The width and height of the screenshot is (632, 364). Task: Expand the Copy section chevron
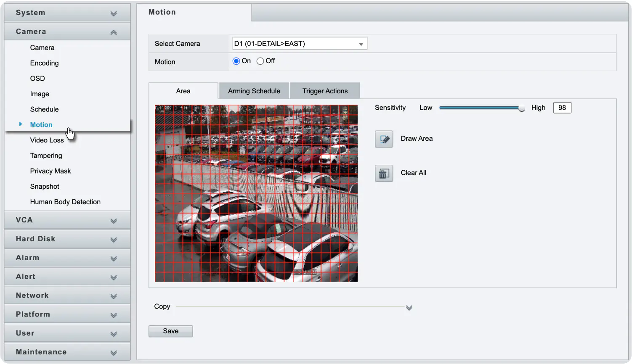[x=409, y=308]
